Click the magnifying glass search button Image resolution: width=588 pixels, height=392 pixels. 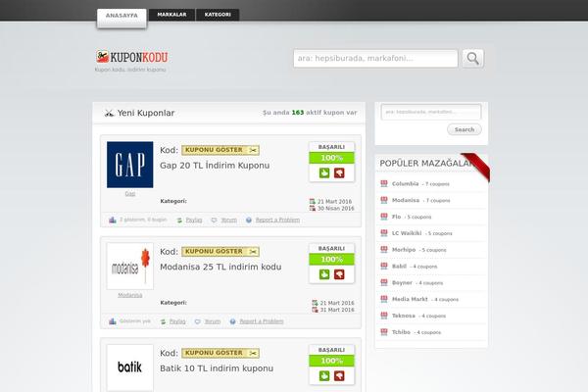(x=473, y=59)
